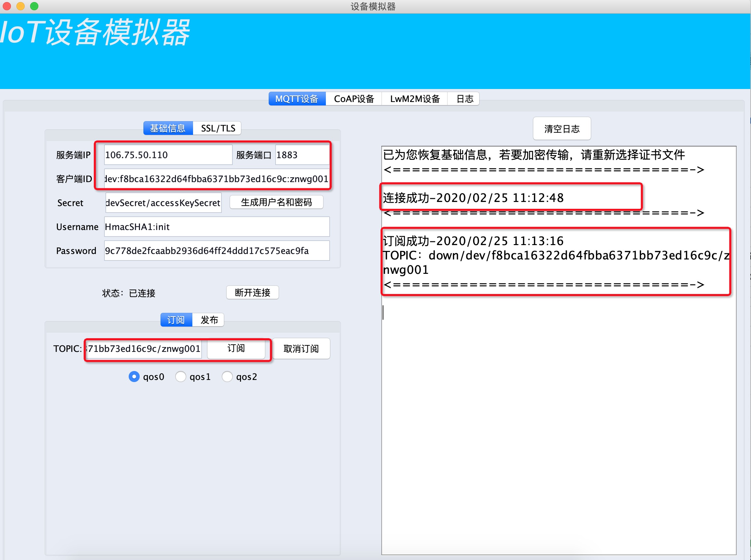Switch to the MQTT设备 tab

point(297,99)
